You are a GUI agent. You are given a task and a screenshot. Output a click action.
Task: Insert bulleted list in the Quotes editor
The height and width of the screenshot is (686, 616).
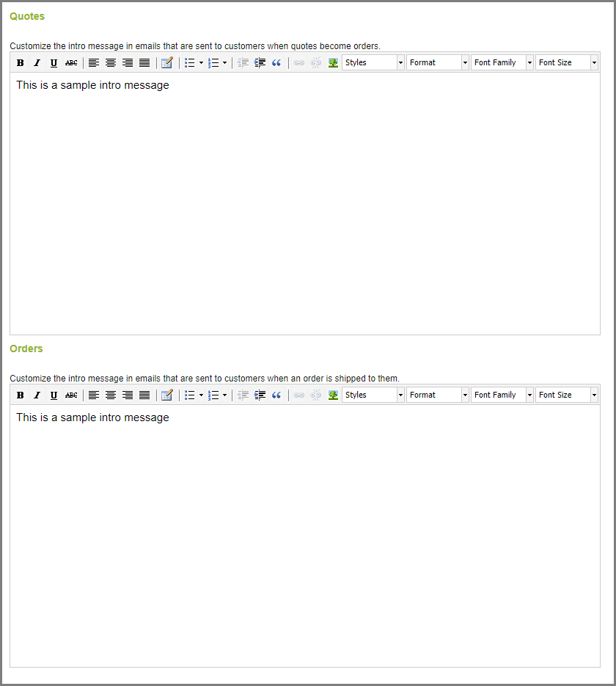pos(190,62)
